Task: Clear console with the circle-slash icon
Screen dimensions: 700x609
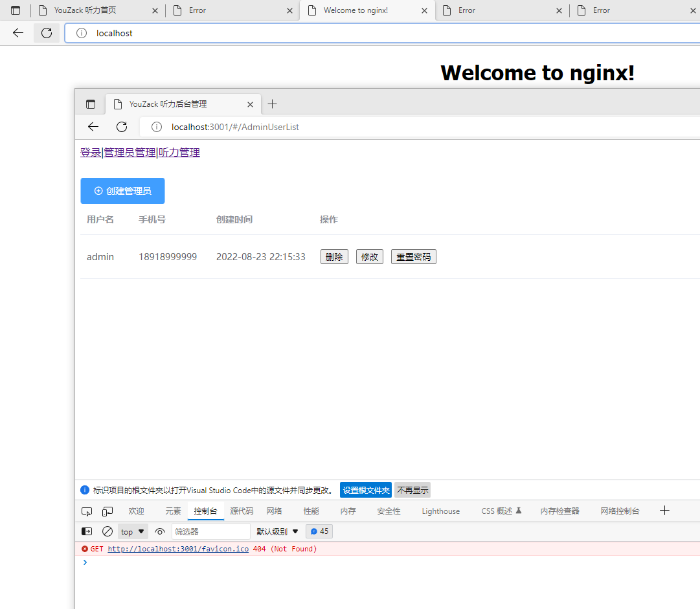Action: tap(107, 531)
